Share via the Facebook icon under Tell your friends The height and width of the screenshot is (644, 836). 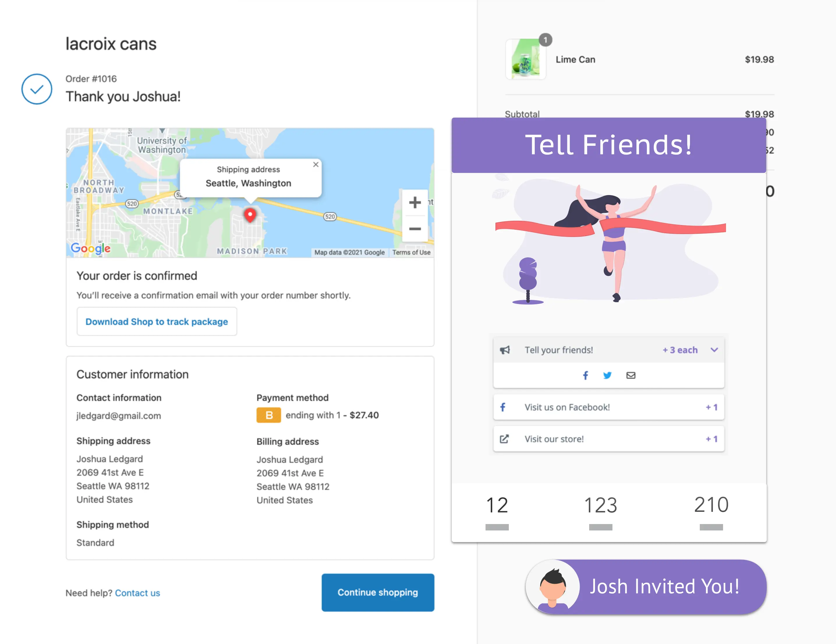[585, 375]
